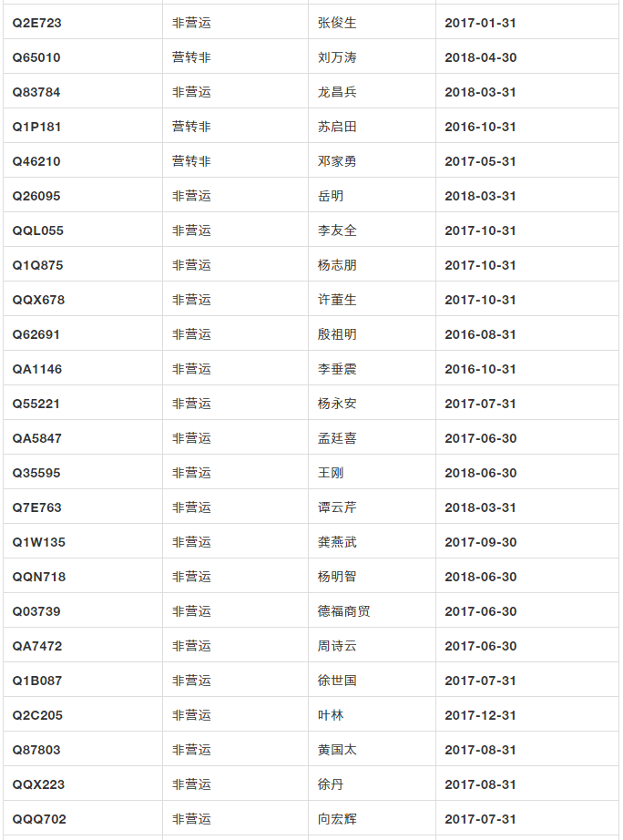Select owner 谭云芹 cell
The image size is (623, 840).
pos(337,507)
